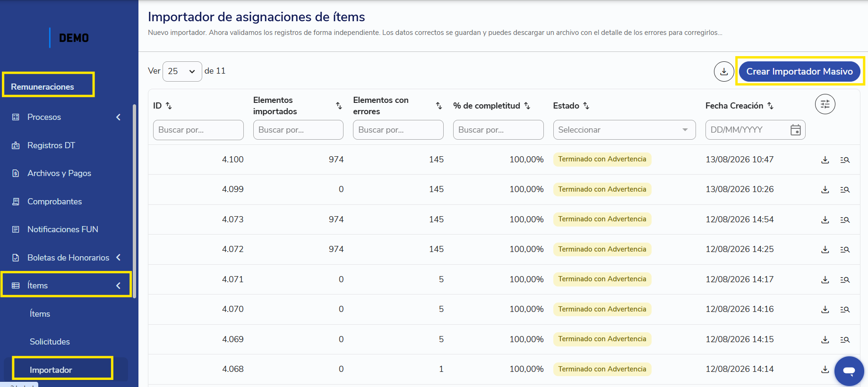This screenshot has height=387, width=868.
Task: Go to Solicitudes submenu item
Action: tap(50, 342)
